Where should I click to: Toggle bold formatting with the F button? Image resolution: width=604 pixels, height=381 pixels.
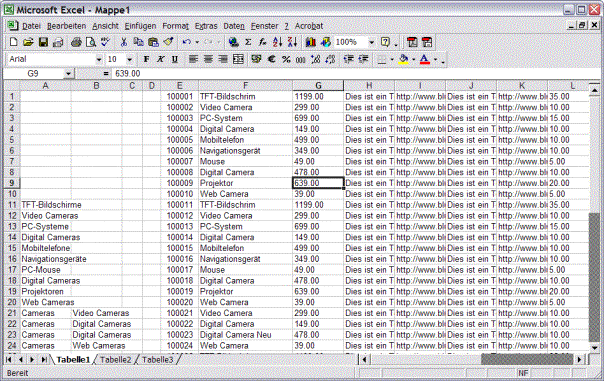(x=146, y=59)
